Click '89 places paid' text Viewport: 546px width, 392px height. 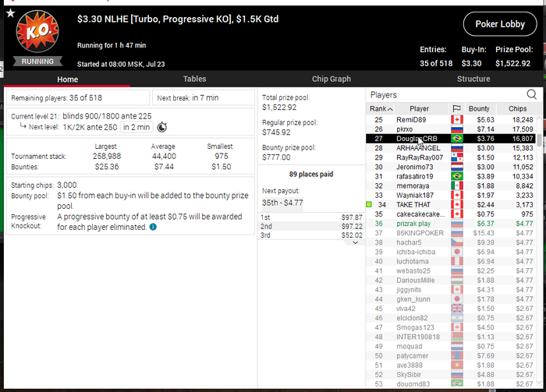click(x=311, y=175)
